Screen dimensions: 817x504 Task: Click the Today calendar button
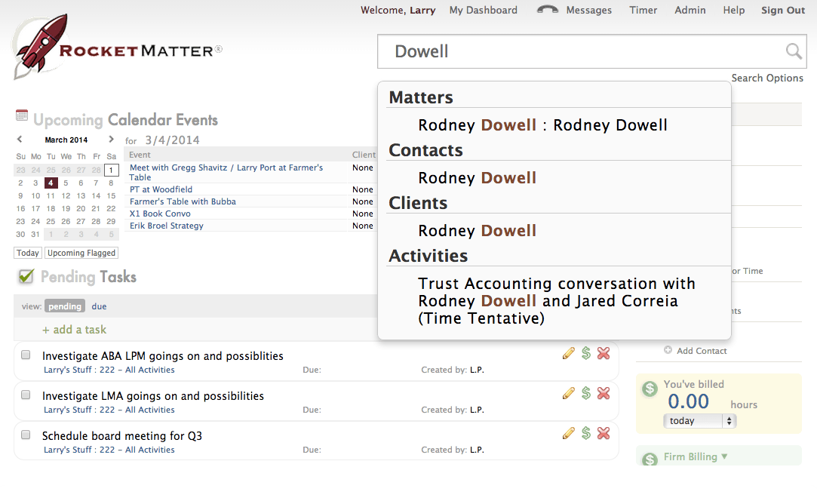tap(28, 253)
